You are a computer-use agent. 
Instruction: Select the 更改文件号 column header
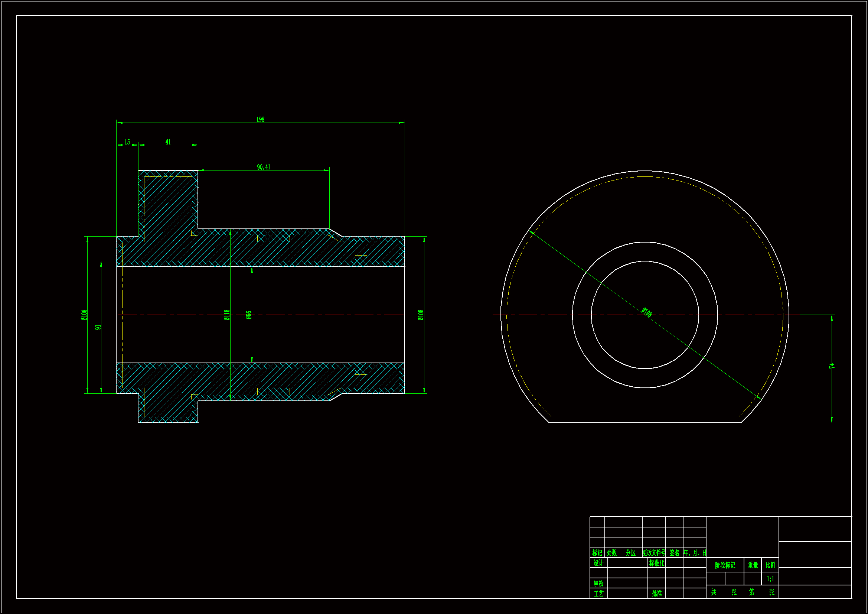pos(654,553)
